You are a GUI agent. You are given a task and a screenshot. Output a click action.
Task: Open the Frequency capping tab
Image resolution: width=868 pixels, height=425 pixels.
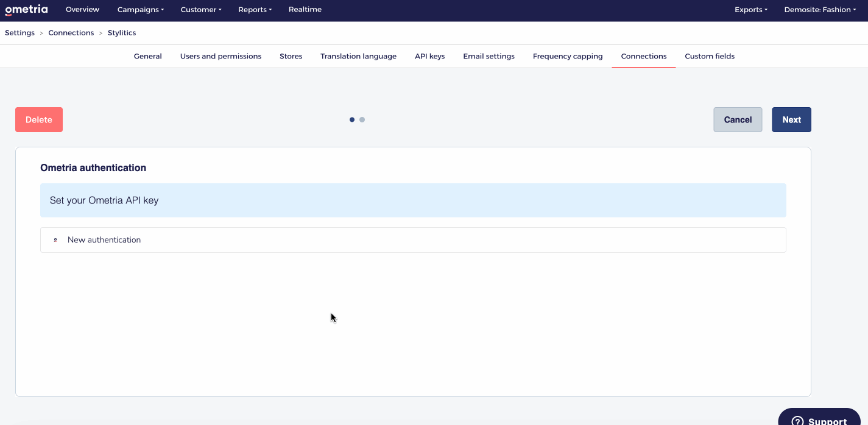click(568, 56)
